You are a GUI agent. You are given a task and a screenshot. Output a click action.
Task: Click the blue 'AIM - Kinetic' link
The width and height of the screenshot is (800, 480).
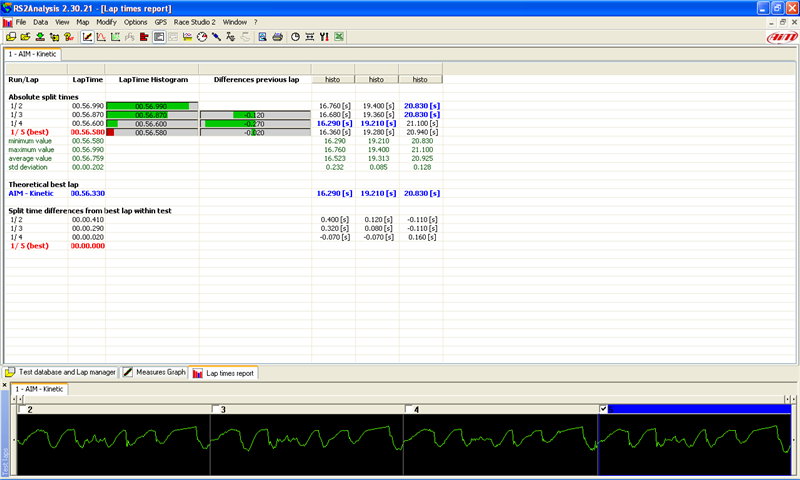click(x=31, y=193)
